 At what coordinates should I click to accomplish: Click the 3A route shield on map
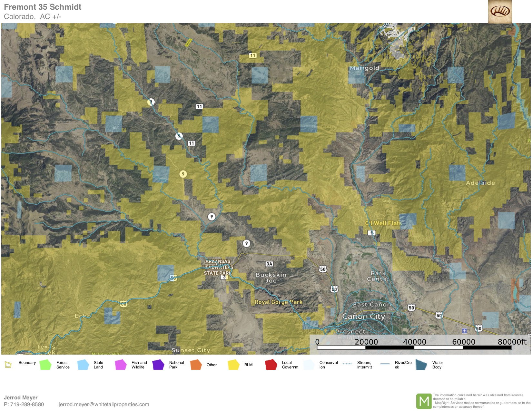coord(269,264)
